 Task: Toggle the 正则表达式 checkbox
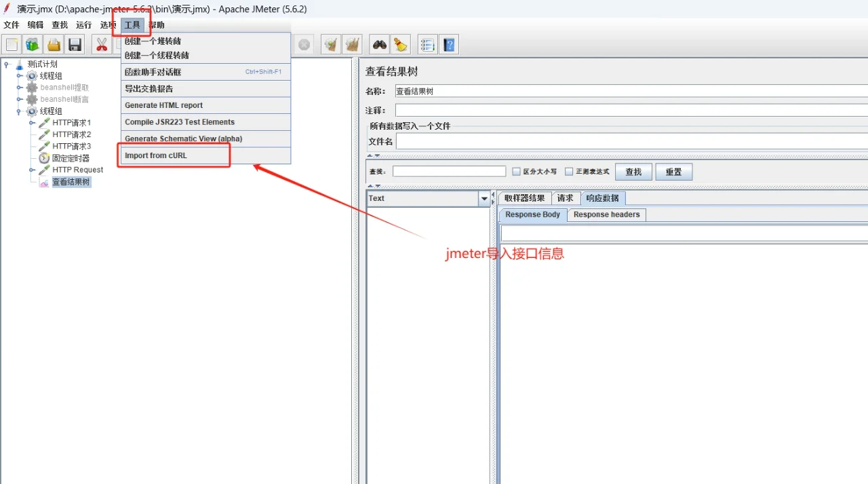[x=569, y=172]
